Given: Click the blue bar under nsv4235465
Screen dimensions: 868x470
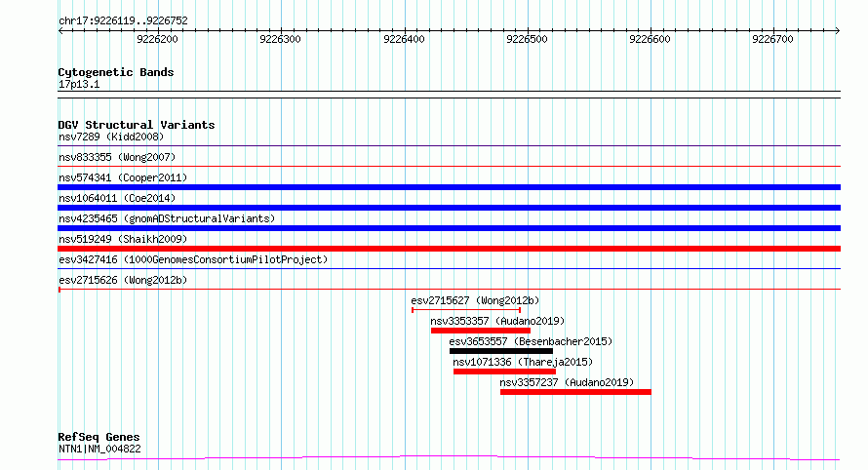Looking at the screenshot, I should [x=449, y=228].
